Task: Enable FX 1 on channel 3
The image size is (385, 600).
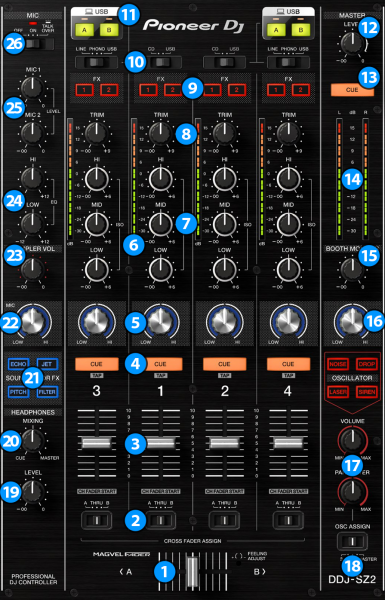Action: [85, 90]
